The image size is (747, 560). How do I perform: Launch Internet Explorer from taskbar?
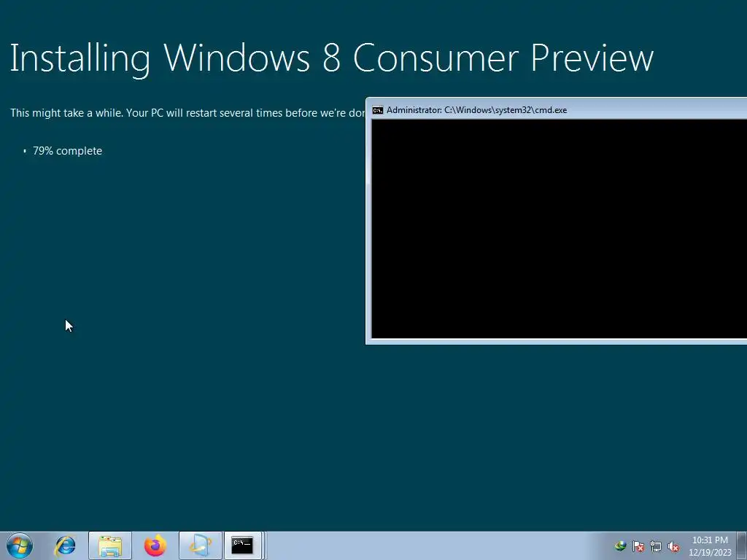[65, 545]
